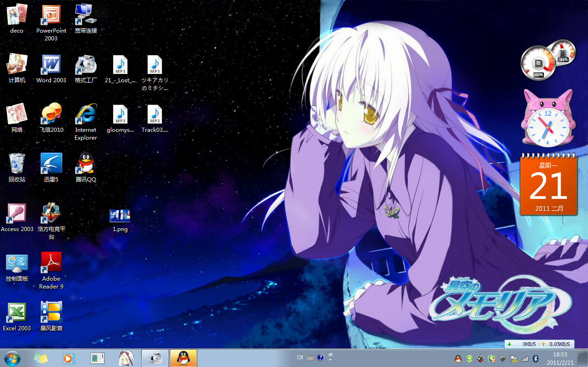The height and width of the screenshot is (367, 588).
Task: Select the 21_-_Lost_ MP3 file
Action: click(120, 68)
